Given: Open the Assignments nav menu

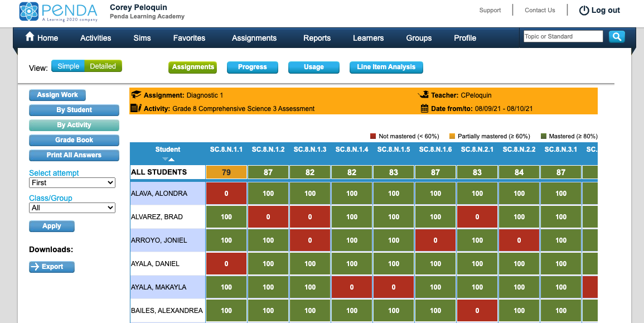Looking at the screenshot, I should coord(254,38).
